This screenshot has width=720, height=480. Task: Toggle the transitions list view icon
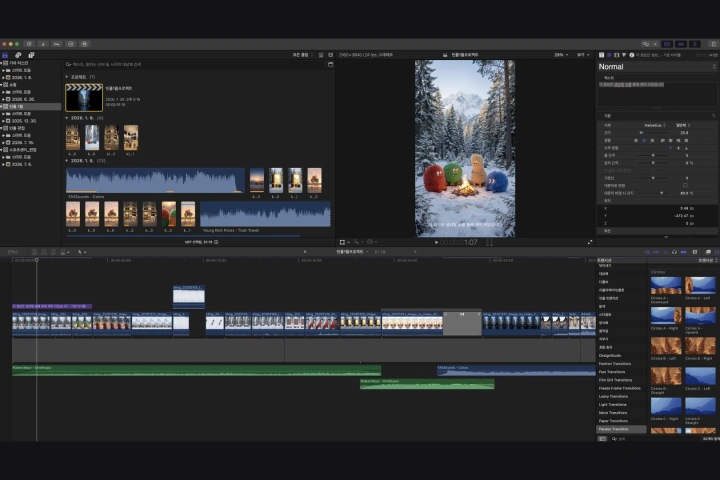tap(602, 439)
